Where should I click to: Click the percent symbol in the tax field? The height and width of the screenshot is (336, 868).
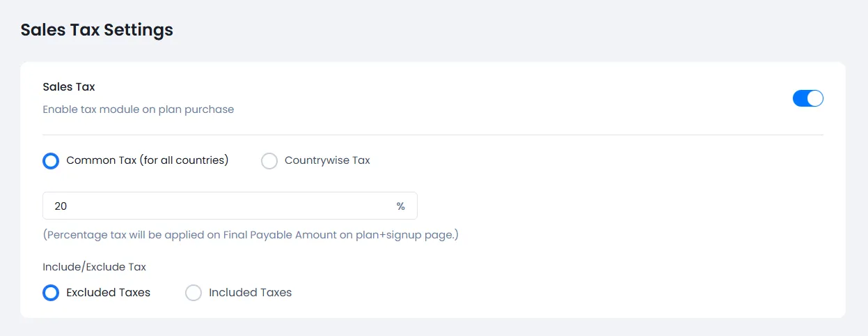(x=400, y=206)
